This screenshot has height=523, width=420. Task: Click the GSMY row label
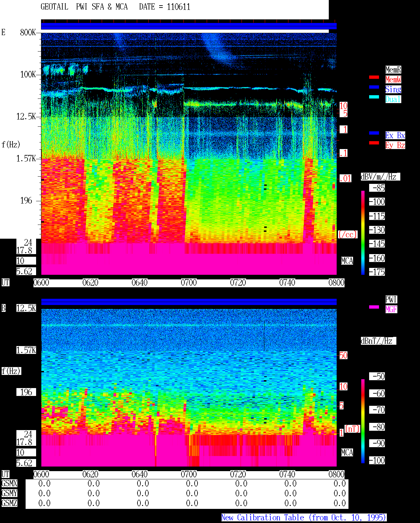coord(9,493)
